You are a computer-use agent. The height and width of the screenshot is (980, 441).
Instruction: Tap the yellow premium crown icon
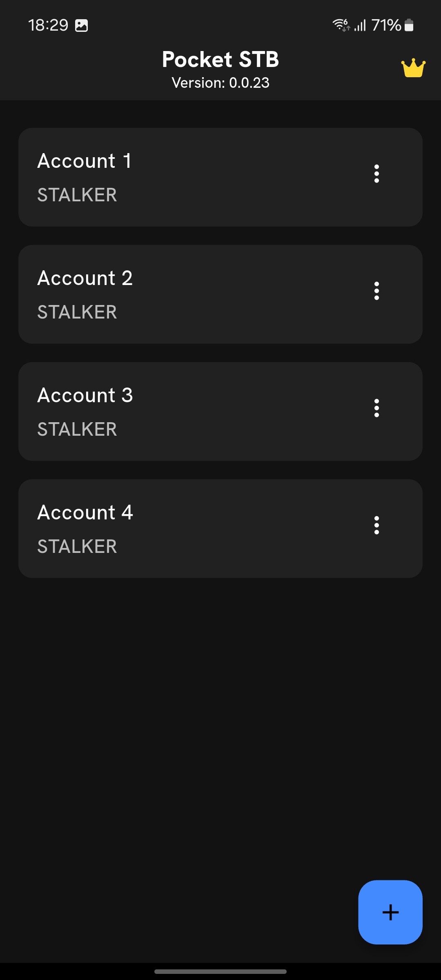(x=413, y=68)
